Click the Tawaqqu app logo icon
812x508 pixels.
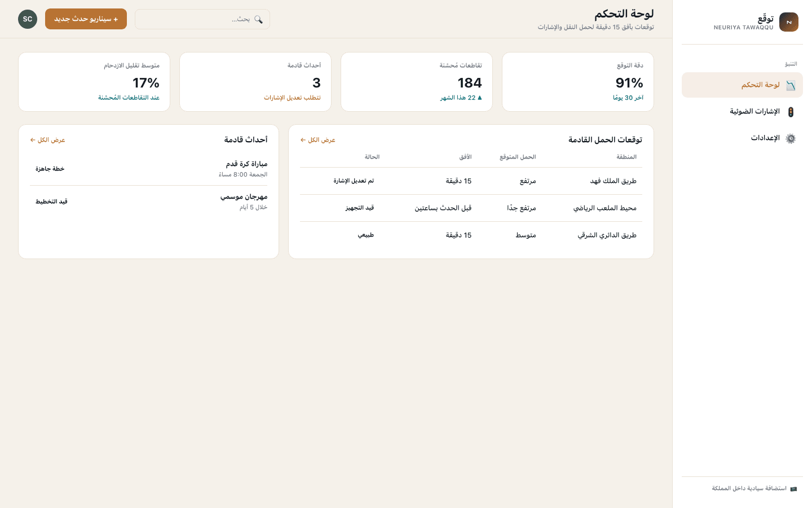[788, 22]
